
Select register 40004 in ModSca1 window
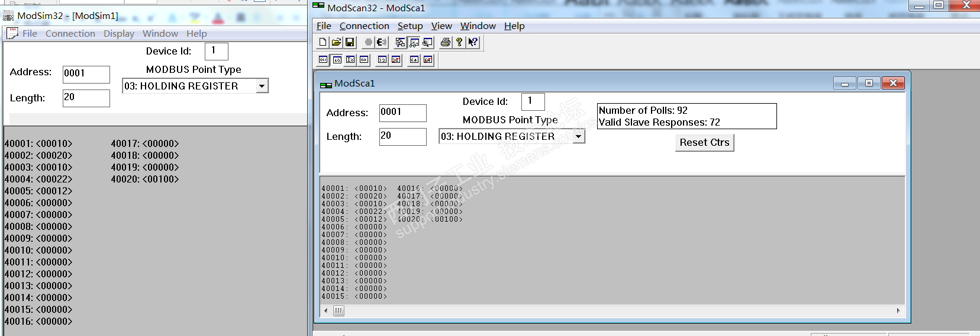coord(354,212)
